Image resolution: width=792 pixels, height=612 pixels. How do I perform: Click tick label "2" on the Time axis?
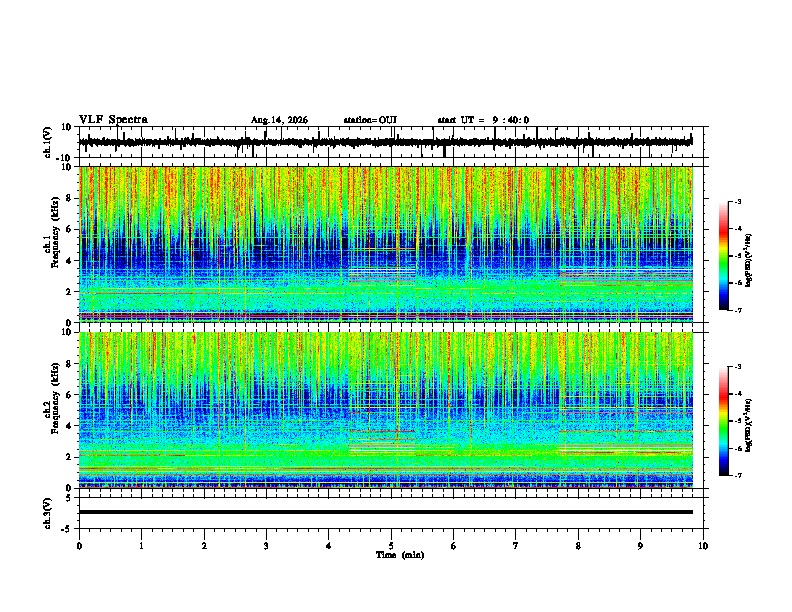204,546
